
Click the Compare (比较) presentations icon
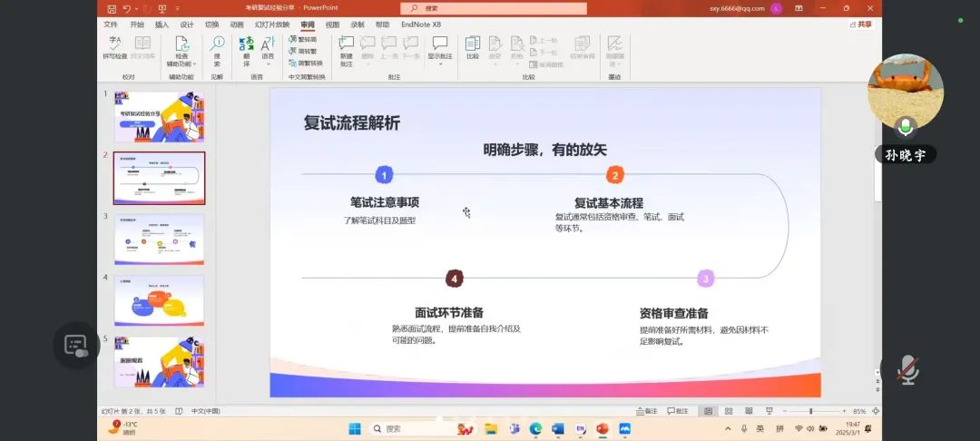[x=472, y=47]
